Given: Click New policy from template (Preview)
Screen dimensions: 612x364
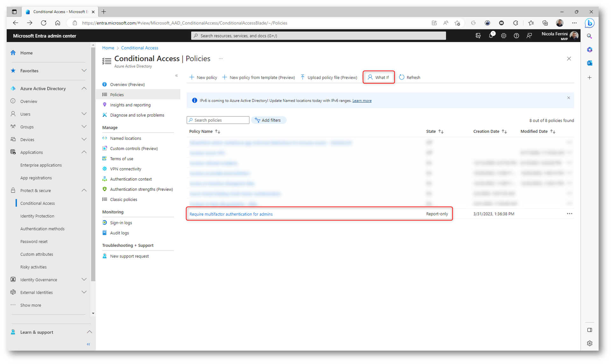Looking at the screenshot, I should (258, 77).
